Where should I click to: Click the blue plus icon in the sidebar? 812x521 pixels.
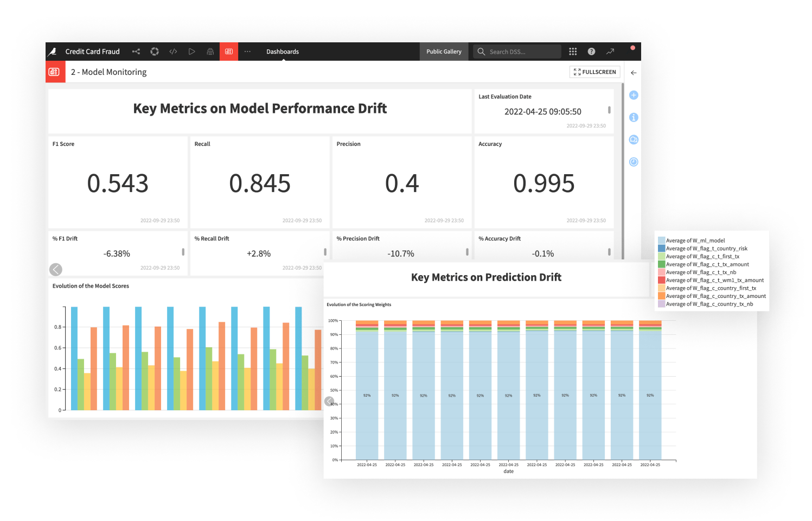point(634,95)
